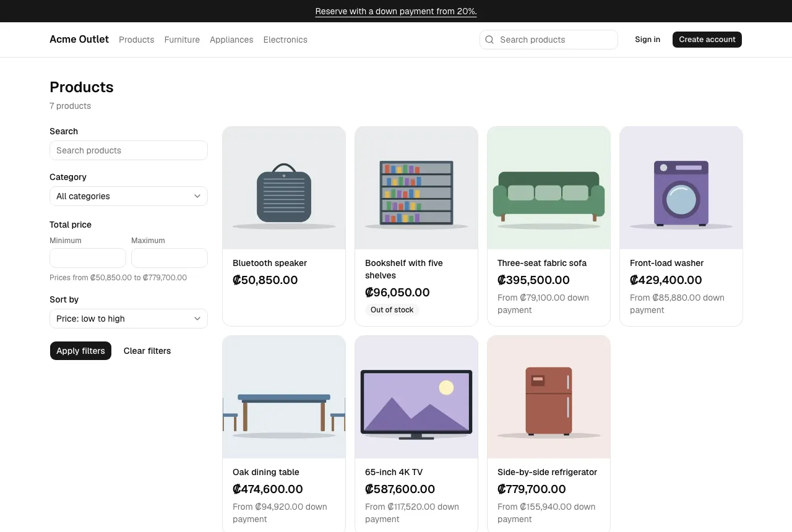View the green sofa product image

(x=549, y=188)
